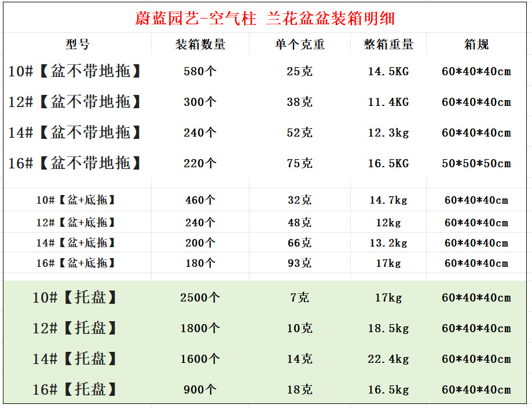This screenshot has height=408, width=532.
Task: Select the 16#【盆+底拖】 model cell
Action: click(x=75, y=263)
